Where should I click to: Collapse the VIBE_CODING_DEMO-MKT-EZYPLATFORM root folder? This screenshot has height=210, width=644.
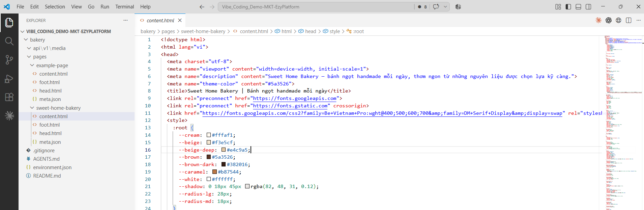tap(23, 31)
